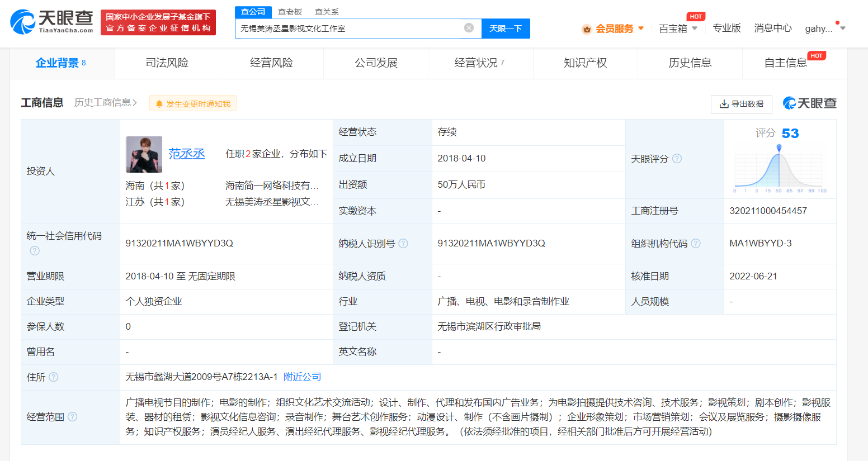Viewport: 868px width, 461px height.
Task: Open investor 范丞丞 profile link
Action: click(187, 154)
